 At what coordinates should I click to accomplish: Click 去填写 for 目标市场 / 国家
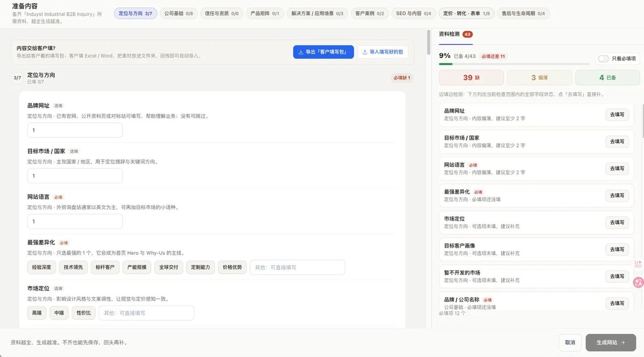(617, 142)
